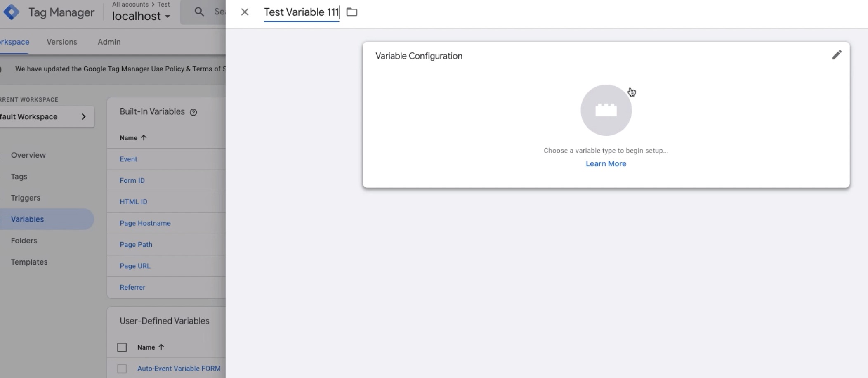
Task: Switch to the Versions tab
Action: [x=61, y=42]
